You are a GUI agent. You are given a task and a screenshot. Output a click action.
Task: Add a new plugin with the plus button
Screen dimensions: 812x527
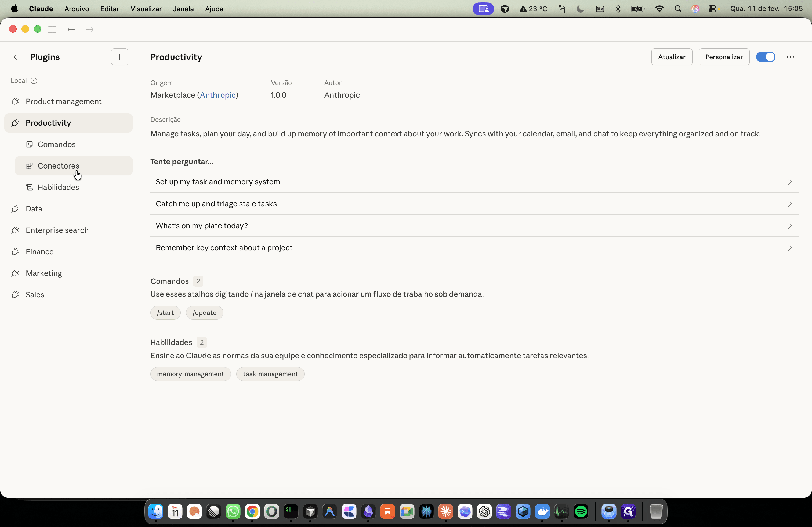(x=120, y=57)
